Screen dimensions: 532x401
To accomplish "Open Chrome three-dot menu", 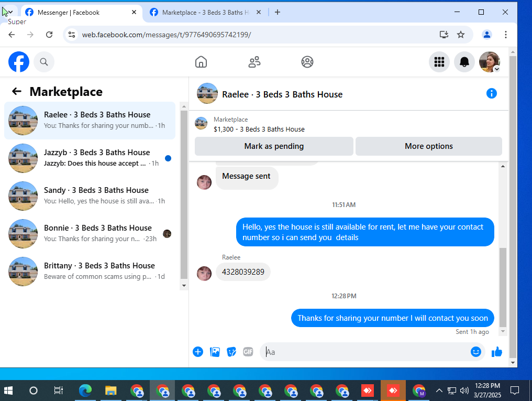I will 505,35.
